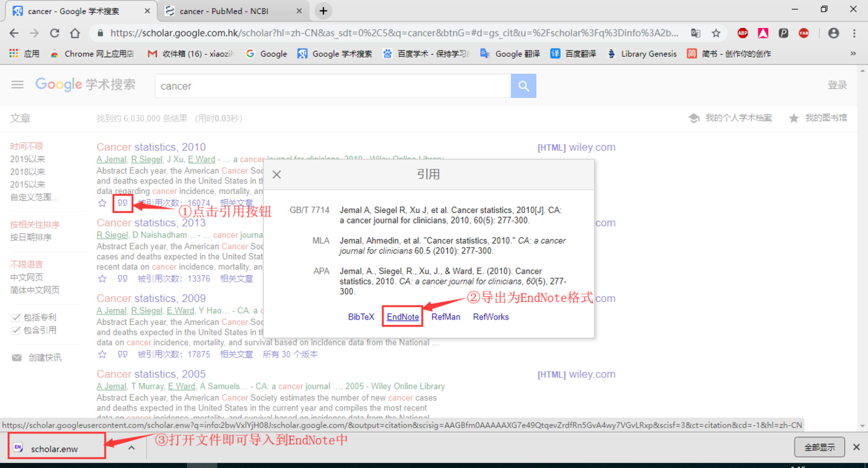Open the YAB extension icon
The image size is (868, 468).
tap(804, 33)
